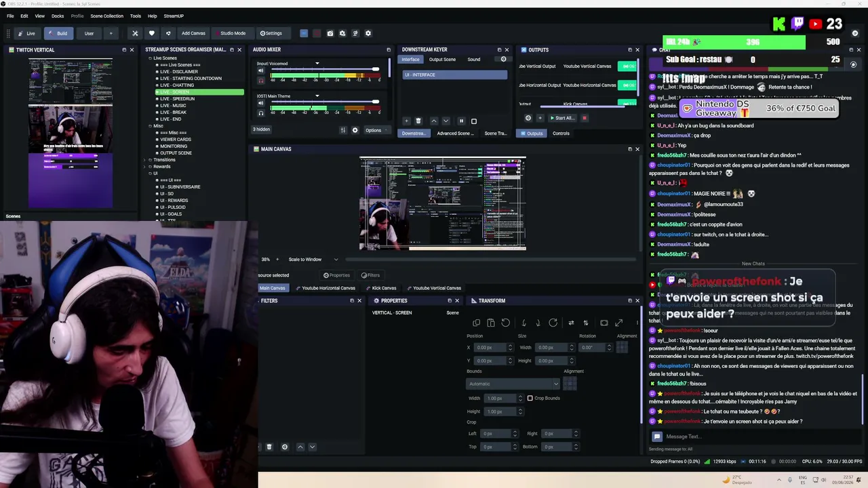The image size is (868, 488).
Task: Open Downstream Keyer gear settings
Action: (503, 59)
